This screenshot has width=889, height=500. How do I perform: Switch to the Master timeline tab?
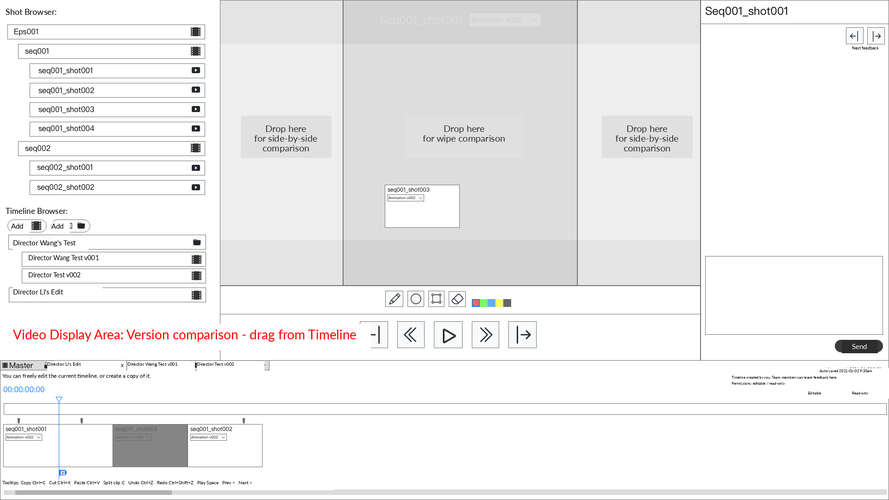(x=21, y=366)
